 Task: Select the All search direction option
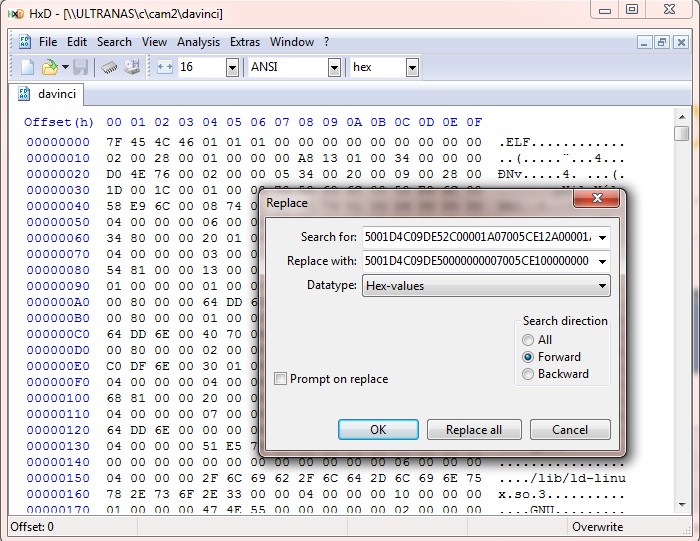[x=528, y=340]
